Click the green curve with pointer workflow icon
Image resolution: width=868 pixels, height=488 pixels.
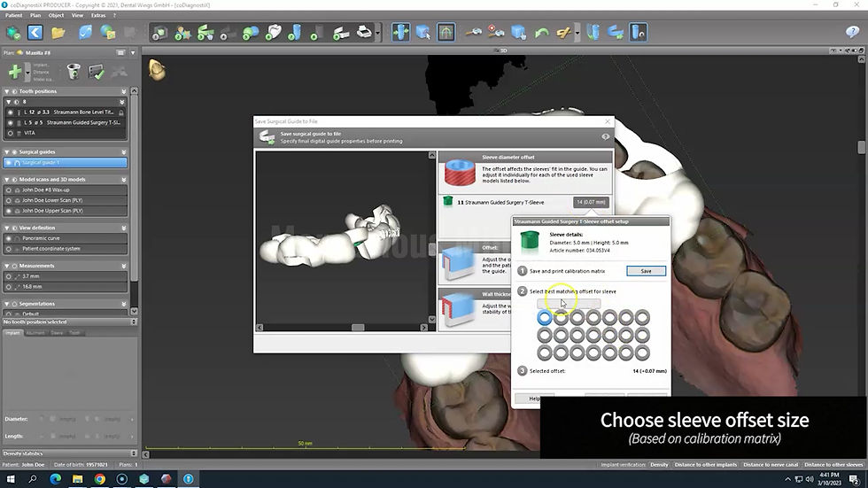pyautogui.click(x=205, y=32)
